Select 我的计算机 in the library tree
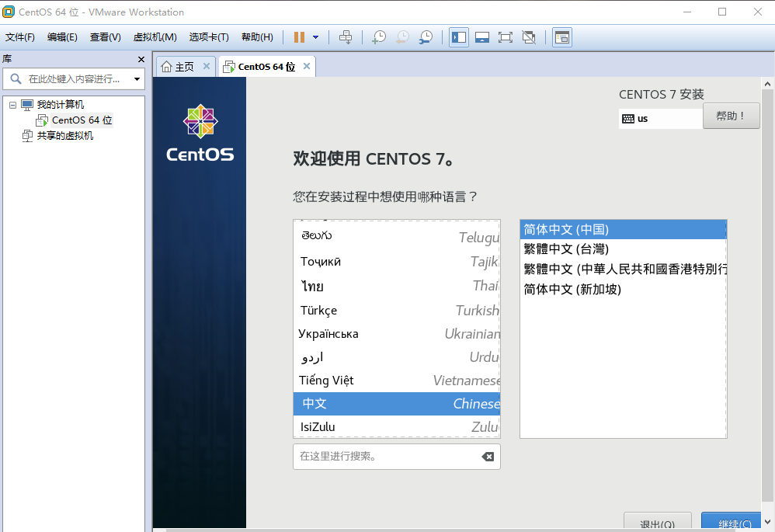The width and height of the screenshot is (775, 532). tap(61, 105)
